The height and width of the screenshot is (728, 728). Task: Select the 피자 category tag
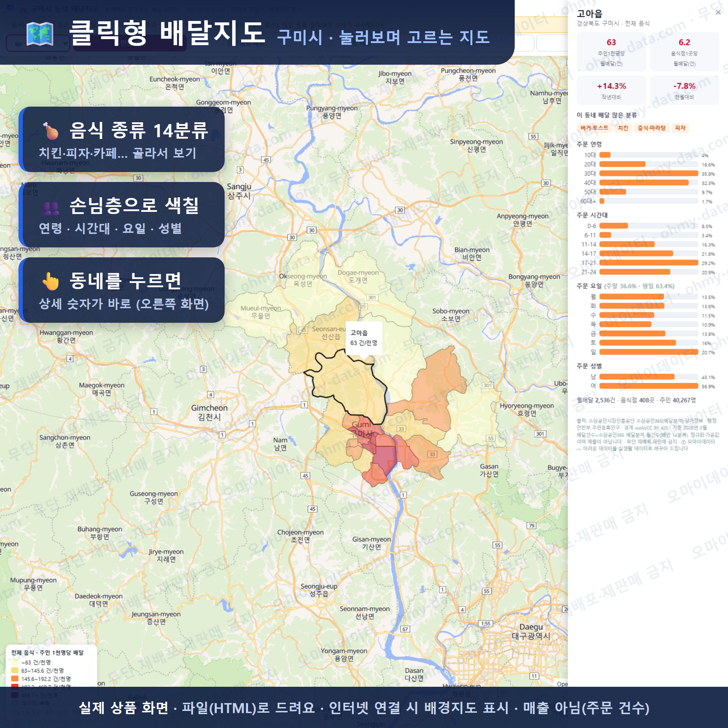[x=680, y=128]
